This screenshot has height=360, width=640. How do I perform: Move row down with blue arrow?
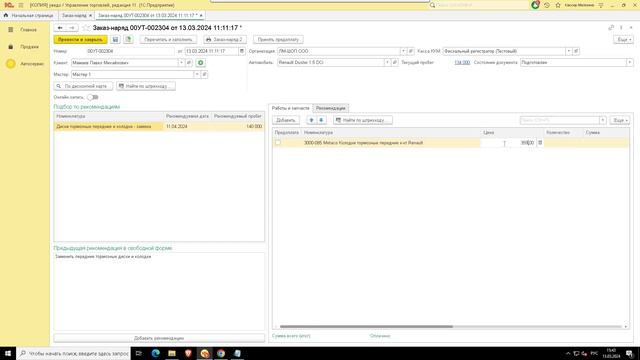coord(321,120)
